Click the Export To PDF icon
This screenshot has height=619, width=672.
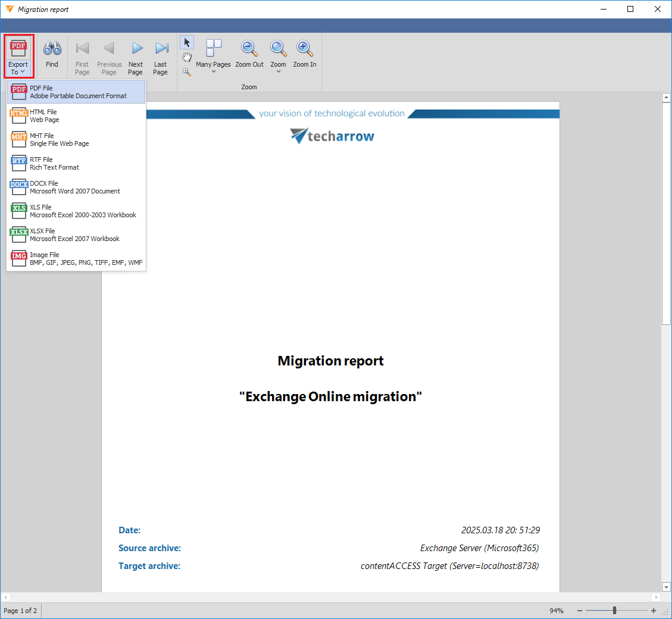click(18, 48)
